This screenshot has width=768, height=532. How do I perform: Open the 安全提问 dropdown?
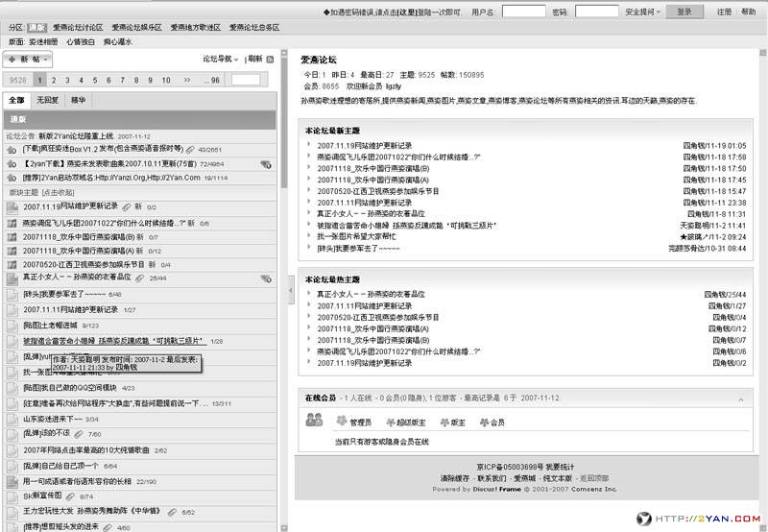click(645, 12)
